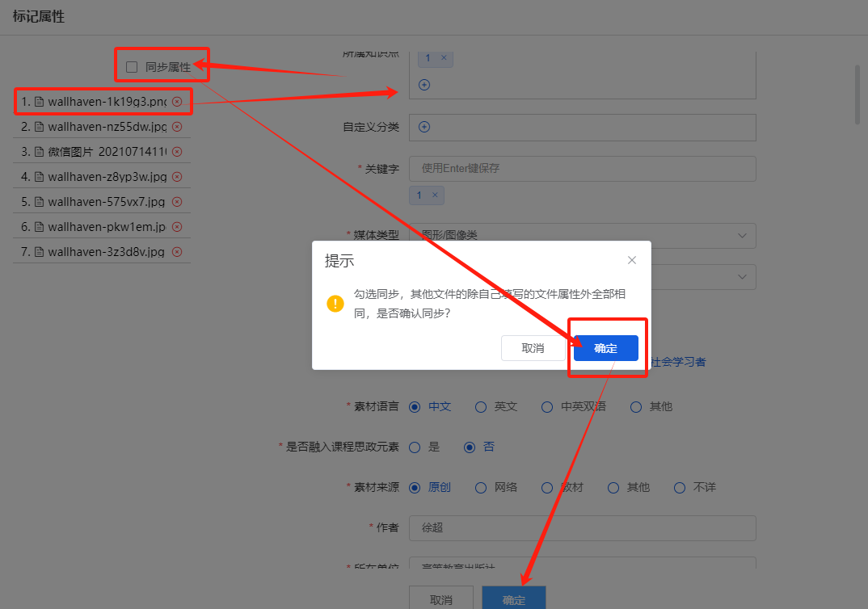The width and height of the screenshot is (868, 609).
Task: Enable the 同步属性 checkbox
Action: point(132,67)
